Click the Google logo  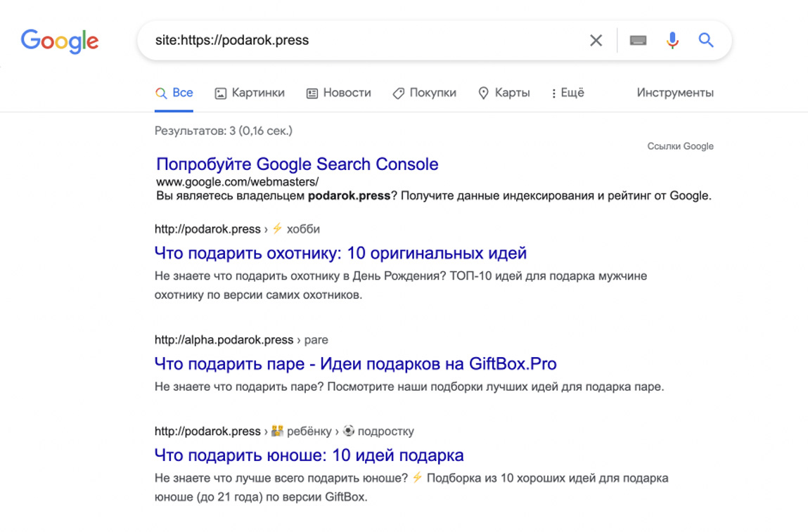click(60, 41)
